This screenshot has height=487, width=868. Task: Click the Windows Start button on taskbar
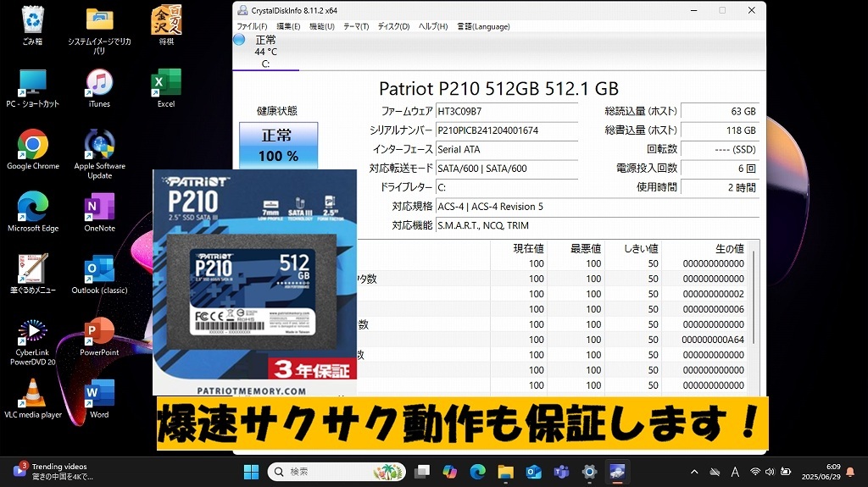pyautogui.click(x=251, y=472)
